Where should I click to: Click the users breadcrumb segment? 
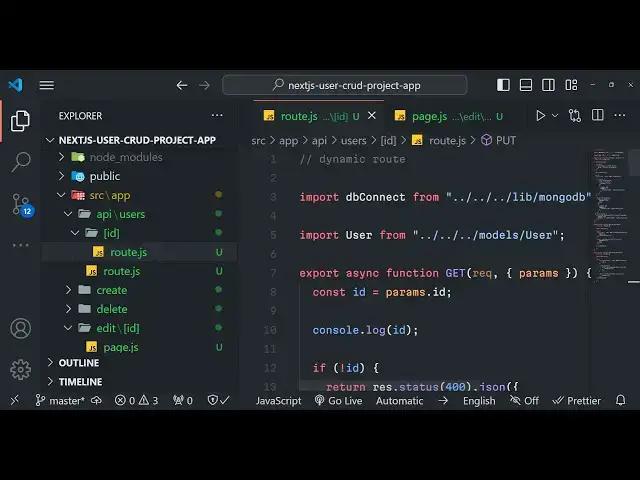coord(353,140)
